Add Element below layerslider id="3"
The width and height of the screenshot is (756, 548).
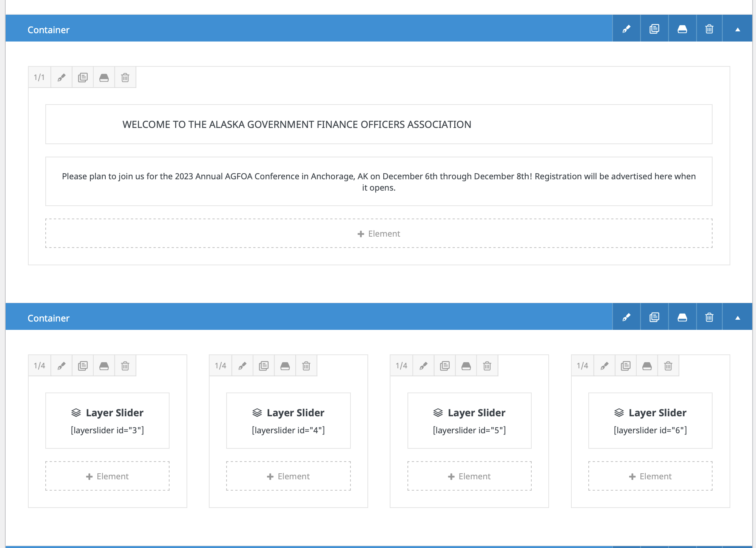coord(107,476)
